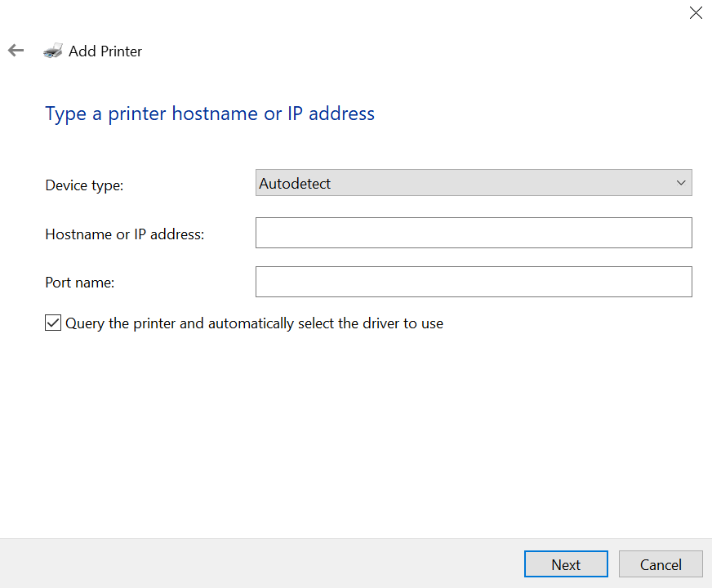Focus the Hostname or IP address field
Screen dimensions: 712x588
click(474, 233)
